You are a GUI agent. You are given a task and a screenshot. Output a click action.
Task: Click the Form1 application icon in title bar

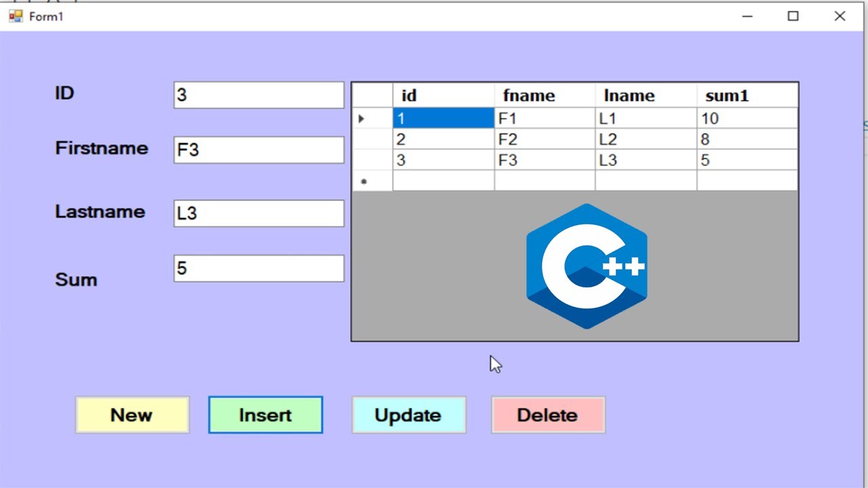click(16, 16)
